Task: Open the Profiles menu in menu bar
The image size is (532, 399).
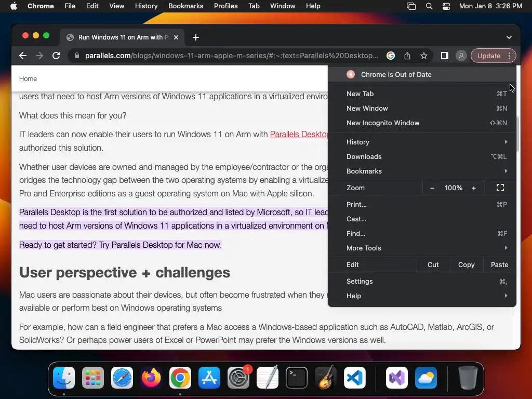Action: pos(225,6)
